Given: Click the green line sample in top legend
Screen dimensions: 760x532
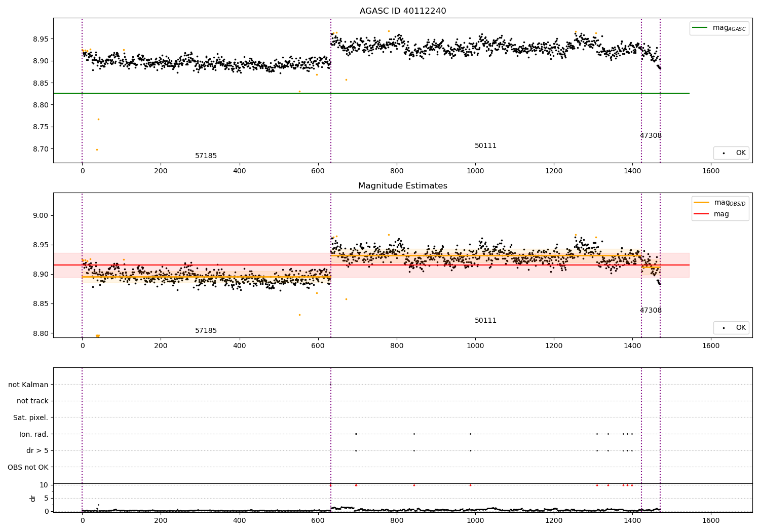Looking at the screenshot, I should point(701,28).
